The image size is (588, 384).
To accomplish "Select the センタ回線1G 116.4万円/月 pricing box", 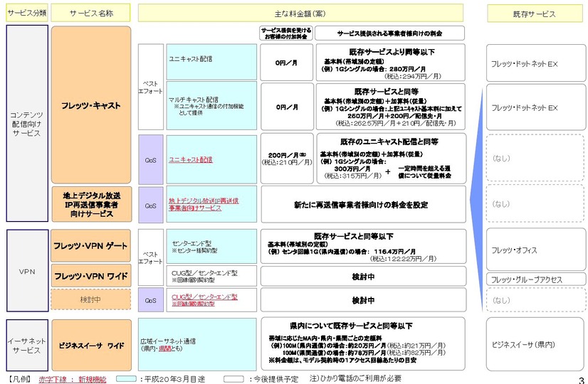I will [x=363, y=247].
